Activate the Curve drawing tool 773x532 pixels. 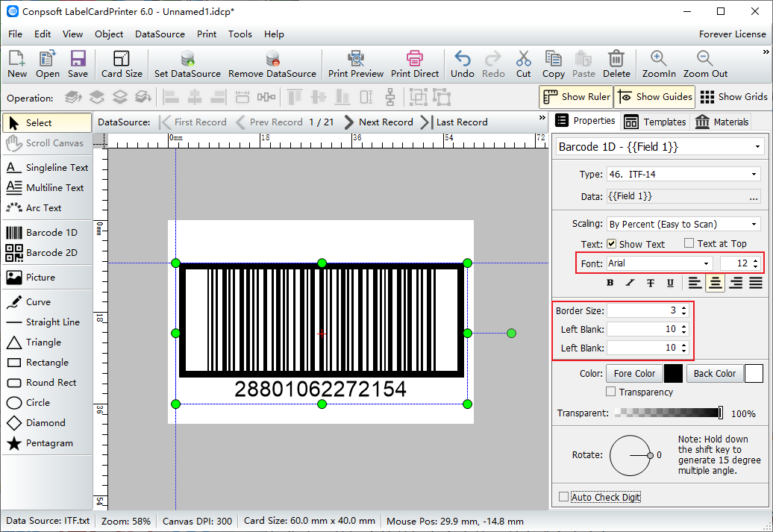pos(47,301)
